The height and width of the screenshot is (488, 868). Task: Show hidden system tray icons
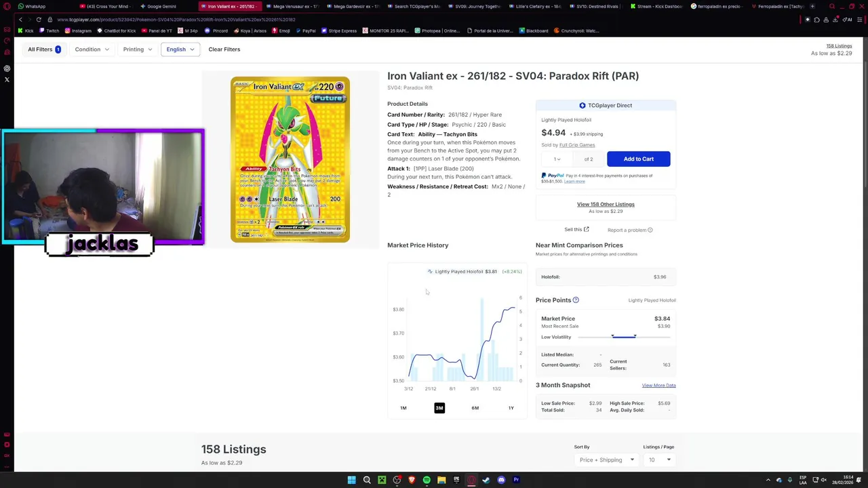[768, 480]
